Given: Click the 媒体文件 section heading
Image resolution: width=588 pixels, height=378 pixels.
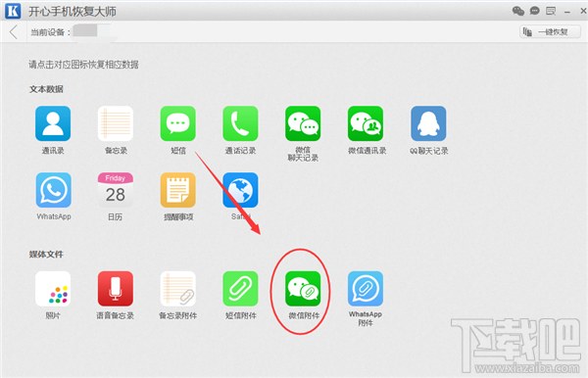Looking at the screenshot, I should tap(46, 255).
